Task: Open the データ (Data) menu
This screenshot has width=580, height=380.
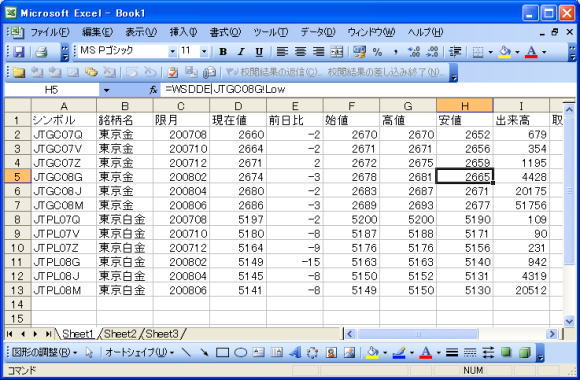Action: click(317, 32)
